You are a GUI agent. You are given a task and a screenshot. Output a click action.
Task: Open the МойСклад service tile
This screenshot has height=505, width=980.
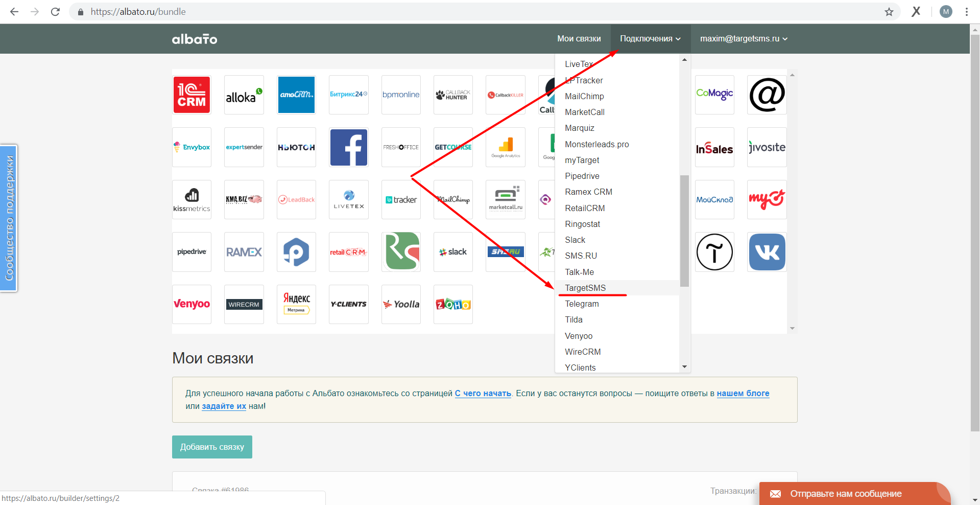click(714, 199)
